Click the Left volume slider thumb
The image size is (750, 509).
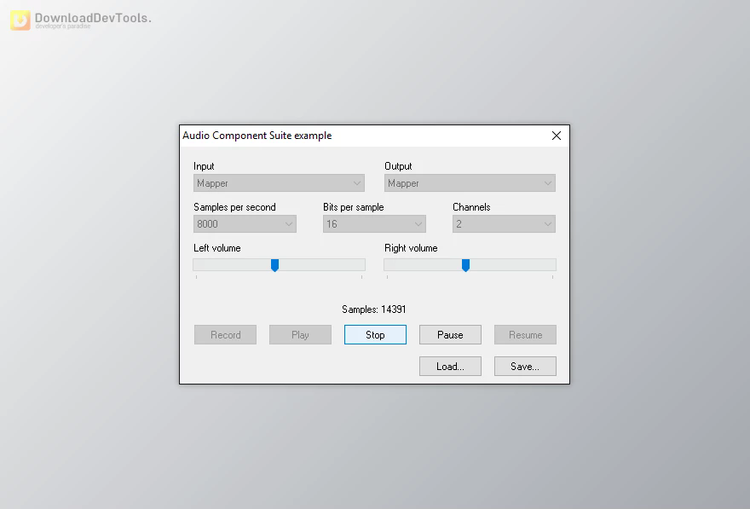point(275,265)
